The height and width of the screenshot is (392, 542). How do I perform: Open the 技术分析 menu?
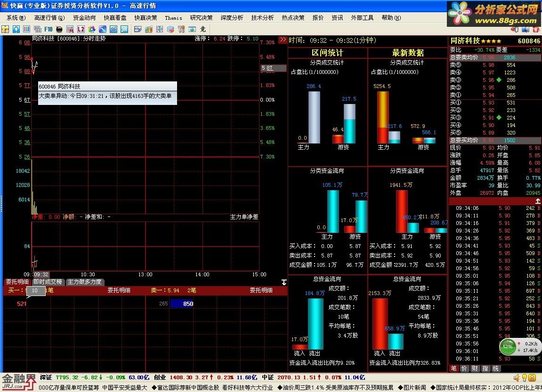[x=262, y=17]
